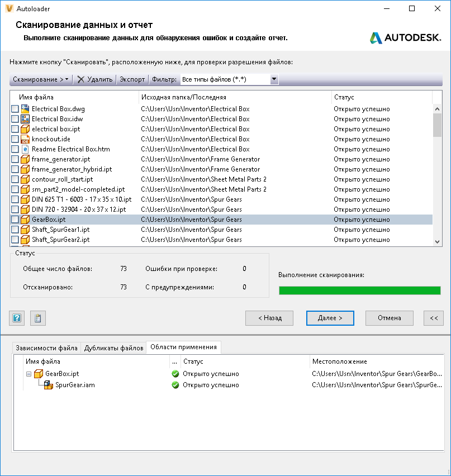This screenshot has height=476, width=451.
Task: Click the Readme Electrical Box.htm icon
Action: [25, 149]
